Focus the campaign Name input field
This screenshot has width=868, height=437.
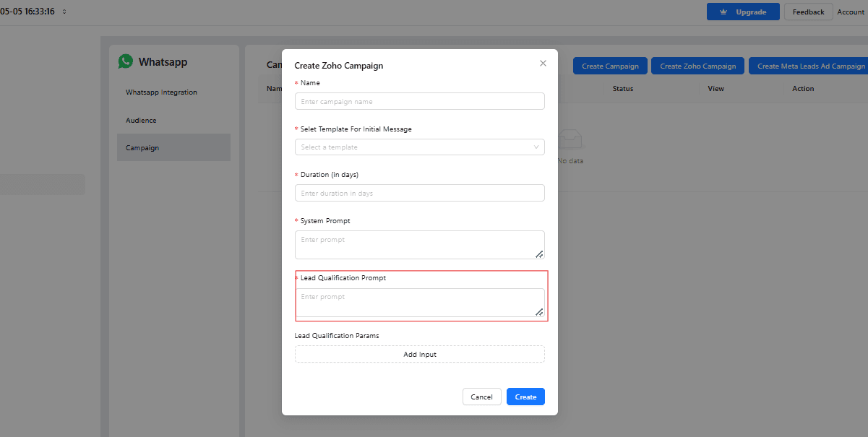click(x=419, y=102)
